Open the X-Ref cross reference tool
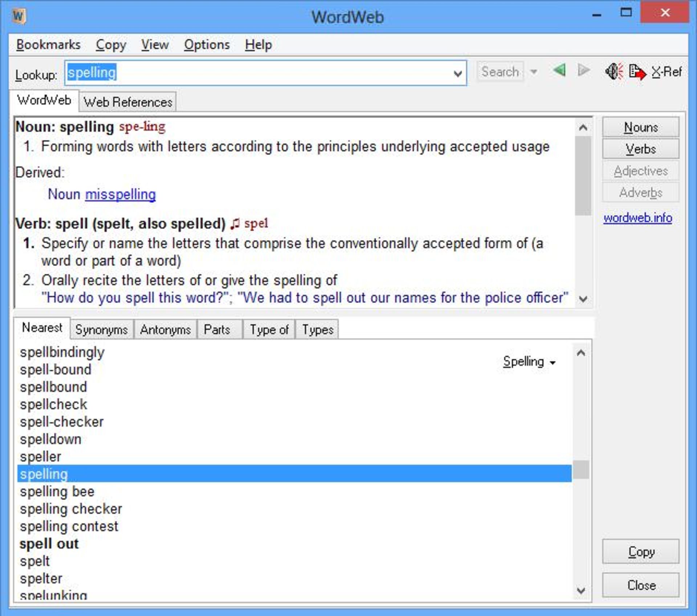The image size is (697, 616). (667, 71)
